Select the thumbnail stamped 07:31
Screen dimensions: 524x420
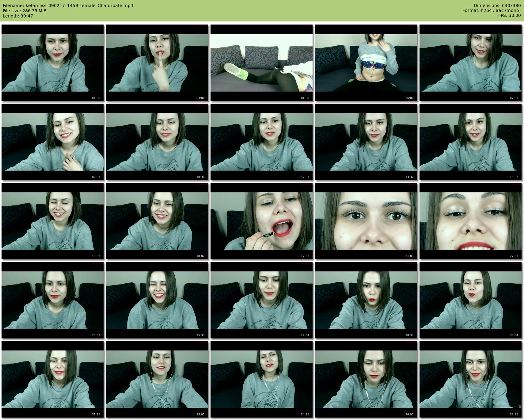[x=471, y=63]
